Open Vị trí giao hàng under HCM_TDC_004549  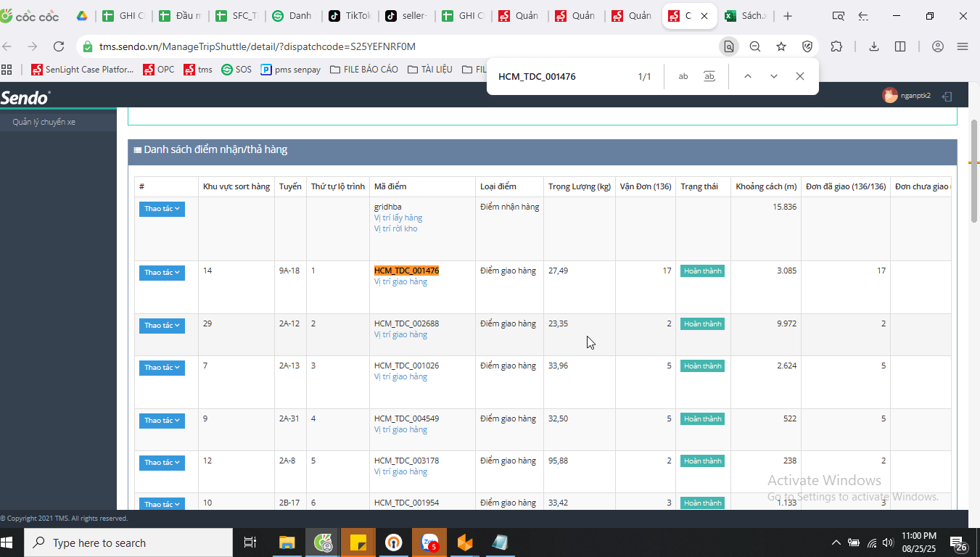point(400,429)
